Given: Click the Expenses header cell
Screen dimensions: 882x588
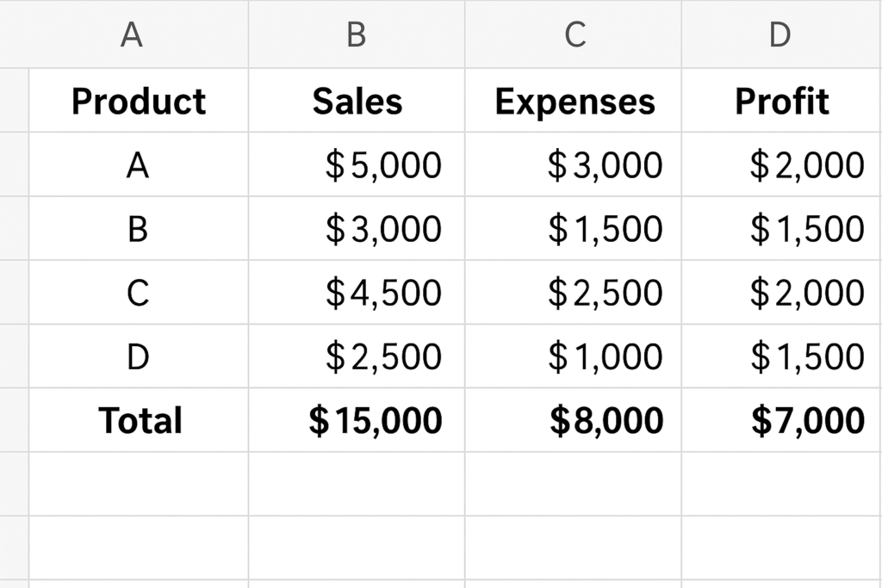Looking at the screenshot, I should pos(573,101).
